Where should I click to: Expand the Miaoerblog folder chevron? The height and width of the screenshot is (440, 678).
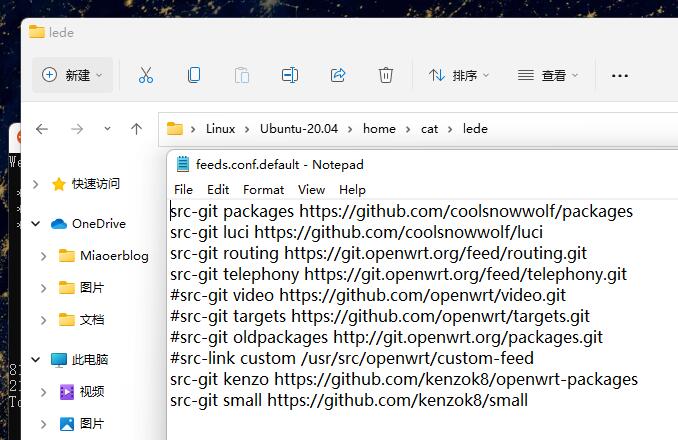pos(43,256)
